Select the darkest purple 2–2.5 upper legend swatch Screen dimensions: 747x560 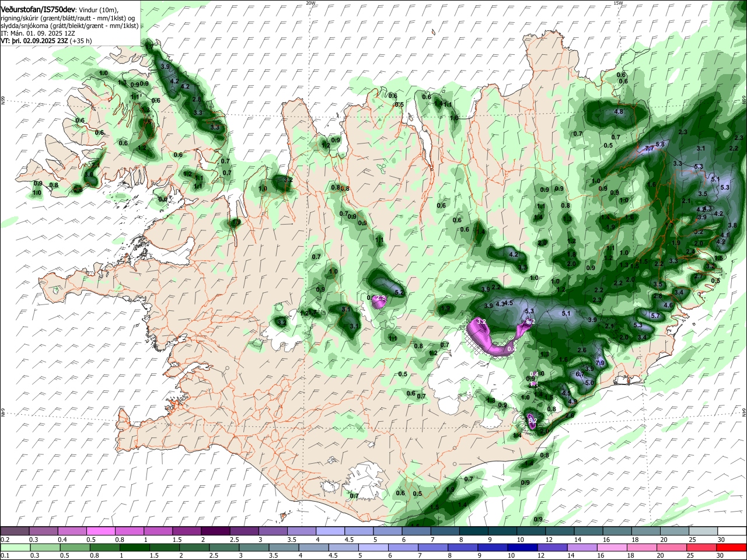(215, 531)
